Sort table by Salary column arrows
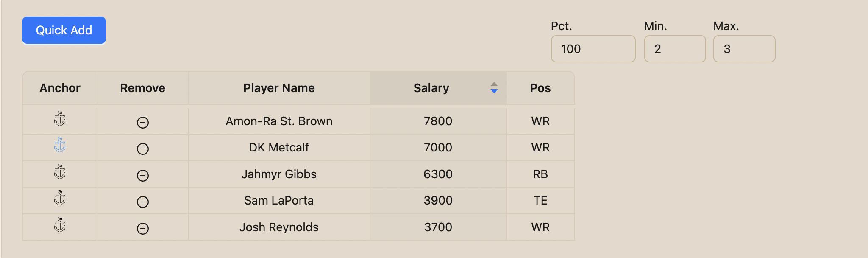The height and width of the screenshot is (258, 868). [x=494, y=88]
